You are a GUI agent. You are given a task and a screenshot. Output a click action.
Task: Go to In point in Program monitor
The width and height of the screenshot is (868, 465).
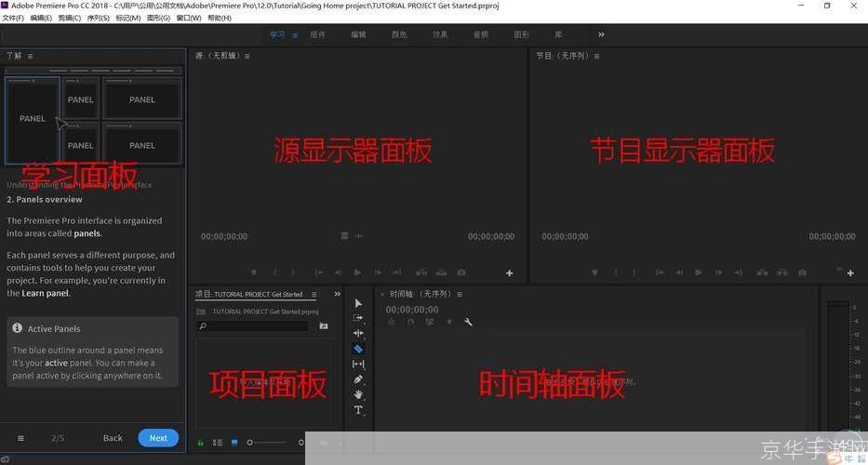tap(660, 272)
